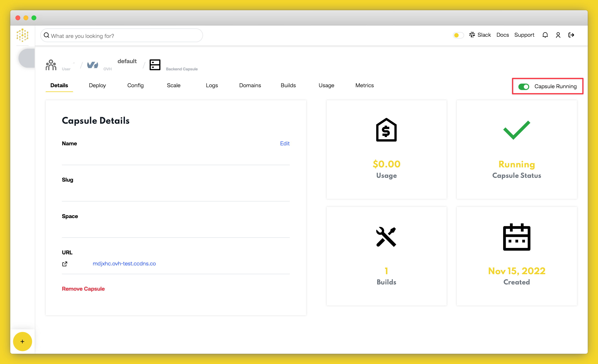Click the Slack logo icon
The height and width of the screenshot is (364, 598).
coord(472,35)
